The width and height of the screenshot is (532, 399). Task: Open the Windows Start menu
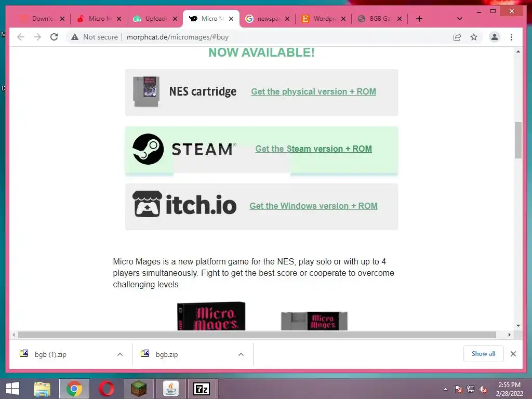12,389
